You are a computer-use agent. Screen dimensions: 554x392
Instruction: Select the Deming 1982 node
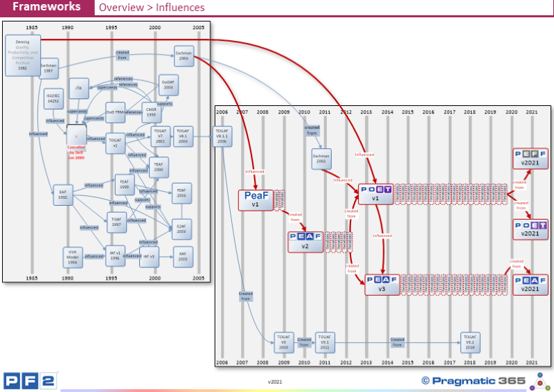point(23,55)
